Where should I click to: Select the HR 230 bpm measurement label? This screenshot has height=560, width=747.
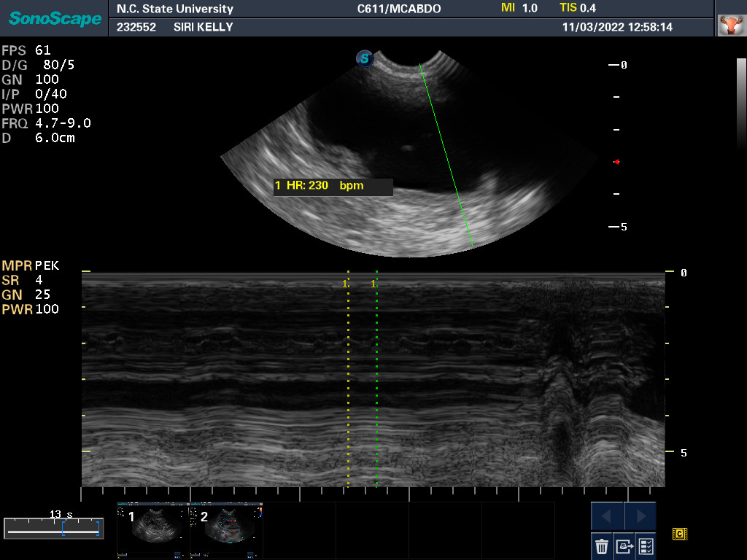(333, 186)
